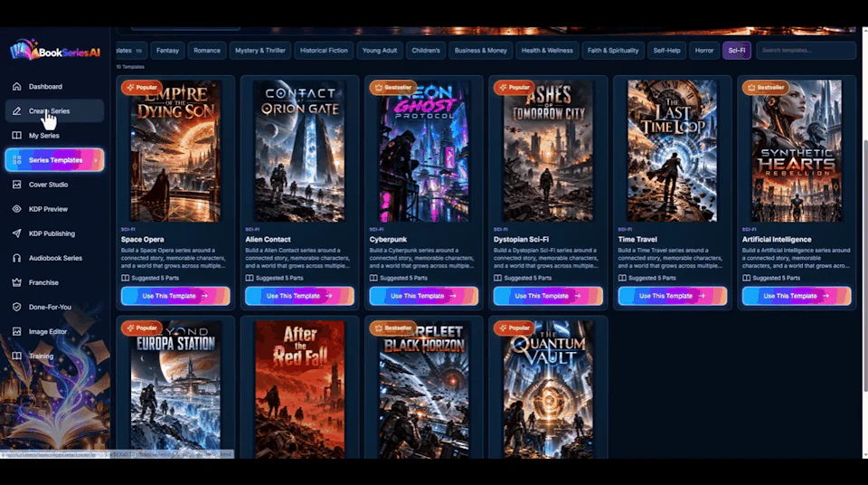Open the Neon Ghost Protocol cover image
This screenshot has height=485, width=868.
point(423,151)
